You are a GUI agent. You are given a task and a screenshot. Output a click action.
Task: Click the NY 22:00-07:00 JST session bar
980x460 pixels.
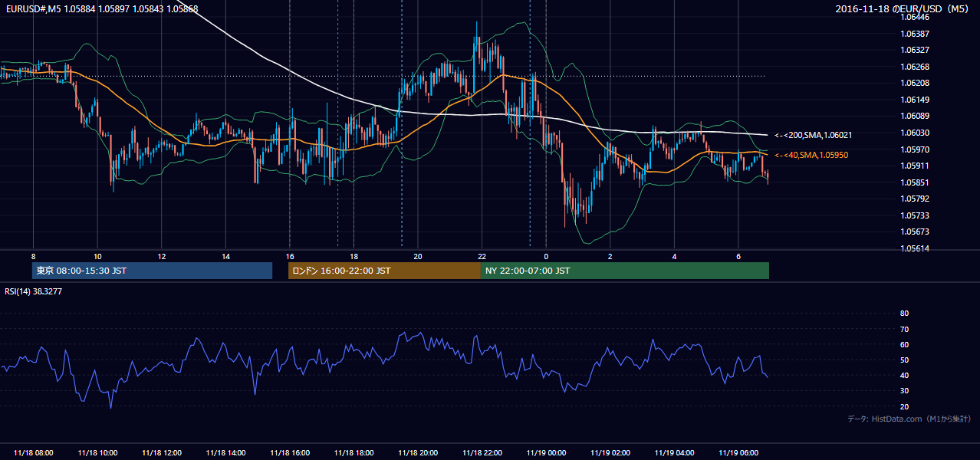point(625,271)
